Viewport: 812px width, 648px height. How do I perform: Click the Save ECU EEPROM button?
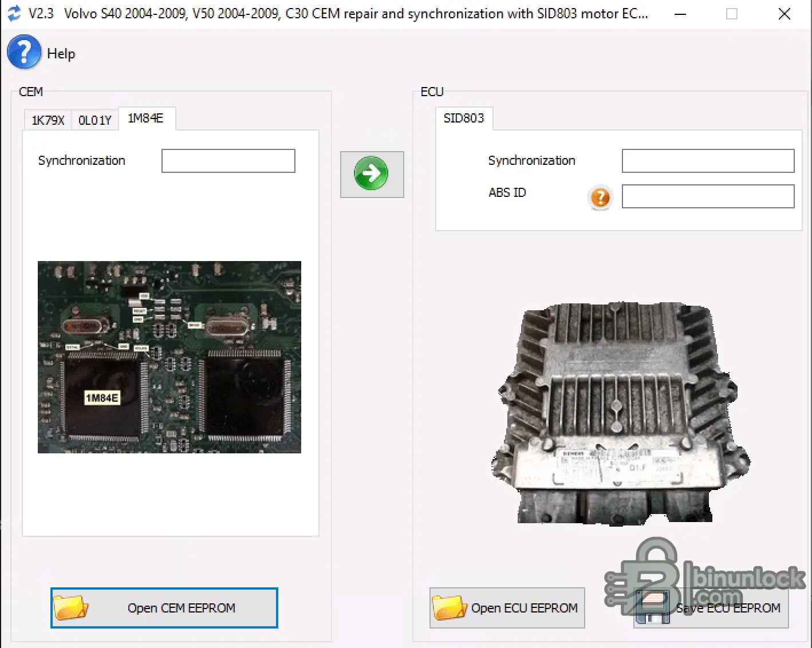711,608
